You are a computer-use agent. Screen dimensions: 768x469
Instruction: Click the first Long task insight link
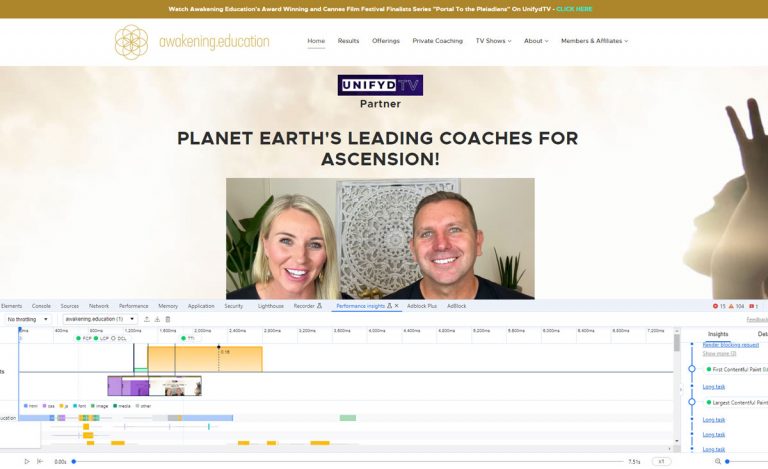[714, 387]
